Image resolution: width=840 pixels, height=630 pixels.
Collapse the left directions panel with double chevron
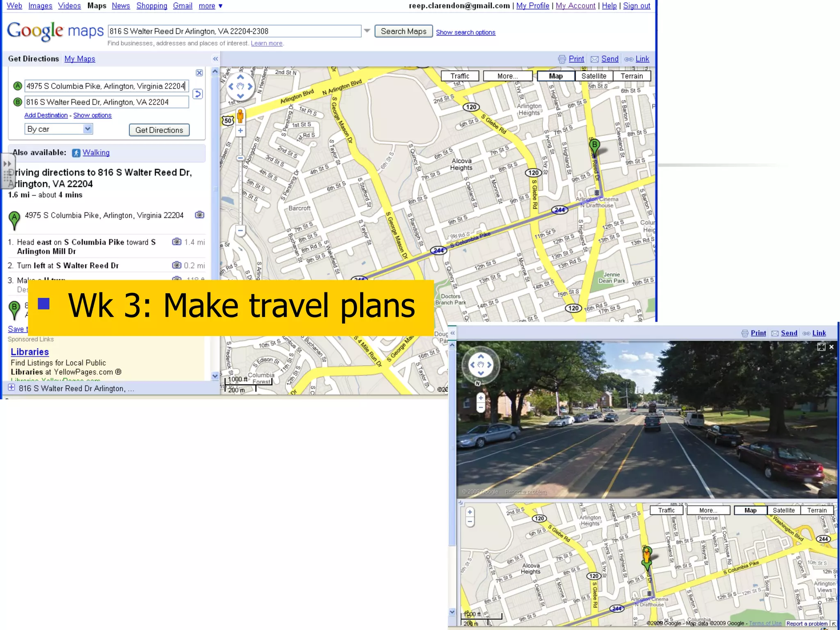[x=215, y=59]
